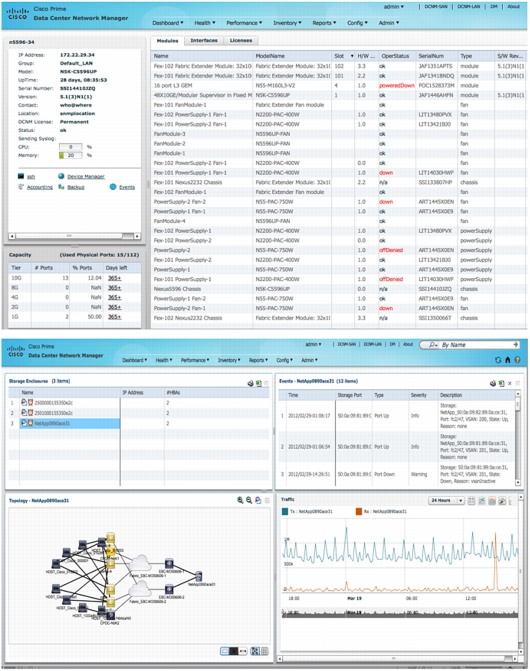Click the Backup icon in device panel

(61, 187)
